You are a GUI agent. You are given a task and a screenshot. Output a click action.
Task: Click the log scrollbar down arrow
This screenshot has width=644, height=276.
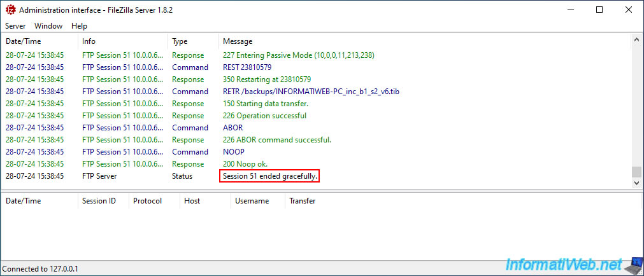coord(636,183)
